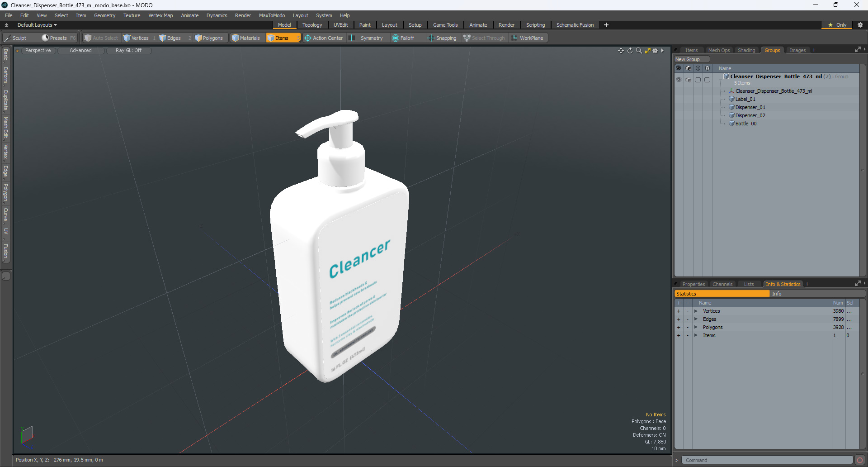Click viewport pan move icon
The width and height of the screenshot is (868, 467).
(621, 51)
